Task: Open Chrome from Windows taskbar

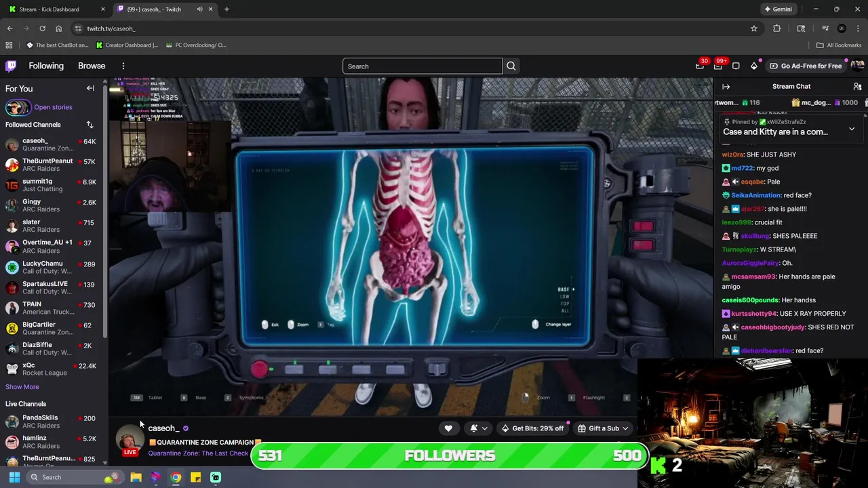Action: click(x=176, y=477)
